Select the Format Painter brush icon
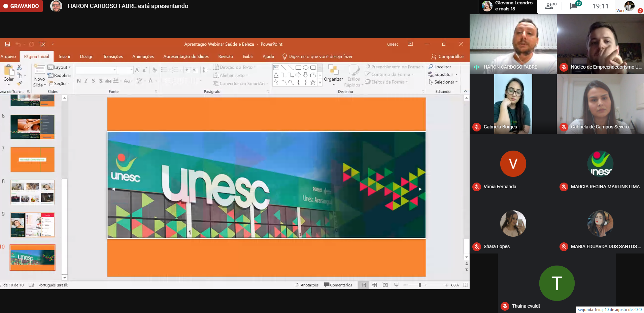Image resolution: width=644 pixels, height=313 pixels. [x=20, y=83]
